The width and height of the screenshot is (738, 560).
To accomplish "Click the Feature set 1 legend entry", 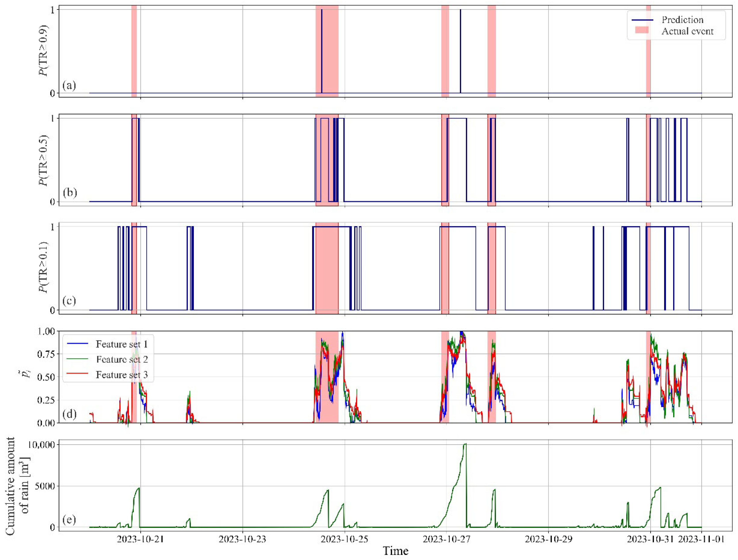I will (121, 344).
